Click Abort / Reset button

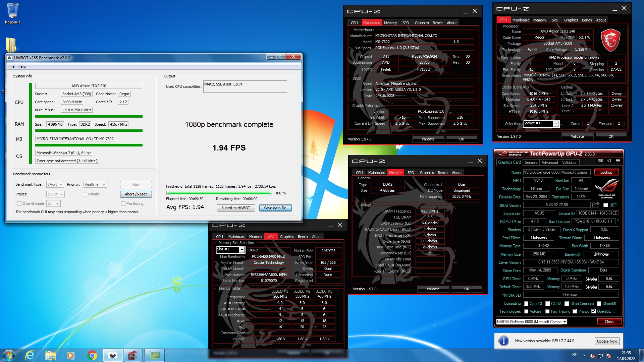click(136, 194)
